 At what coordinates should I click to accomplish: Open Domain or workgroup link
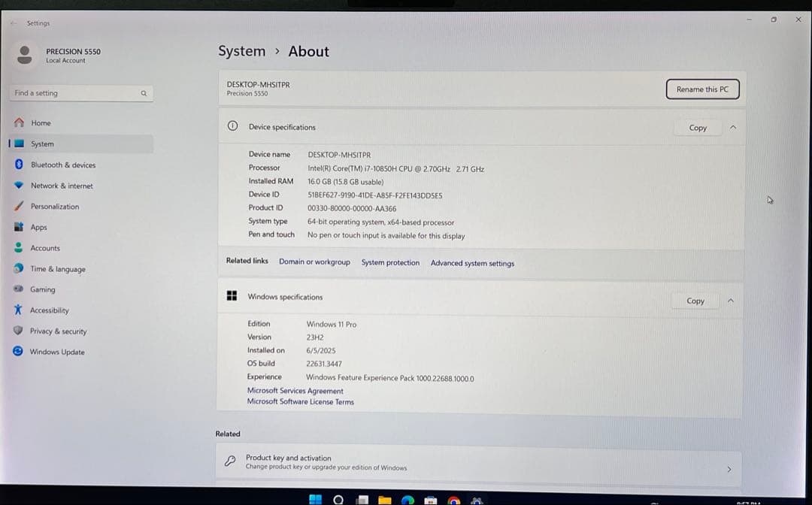pyautogui.click(x=314, y=262)
